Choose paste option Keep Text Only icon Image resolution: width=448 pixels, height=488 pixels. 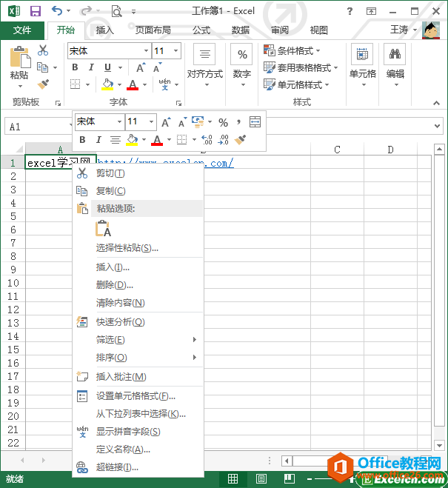click(103, 228)
